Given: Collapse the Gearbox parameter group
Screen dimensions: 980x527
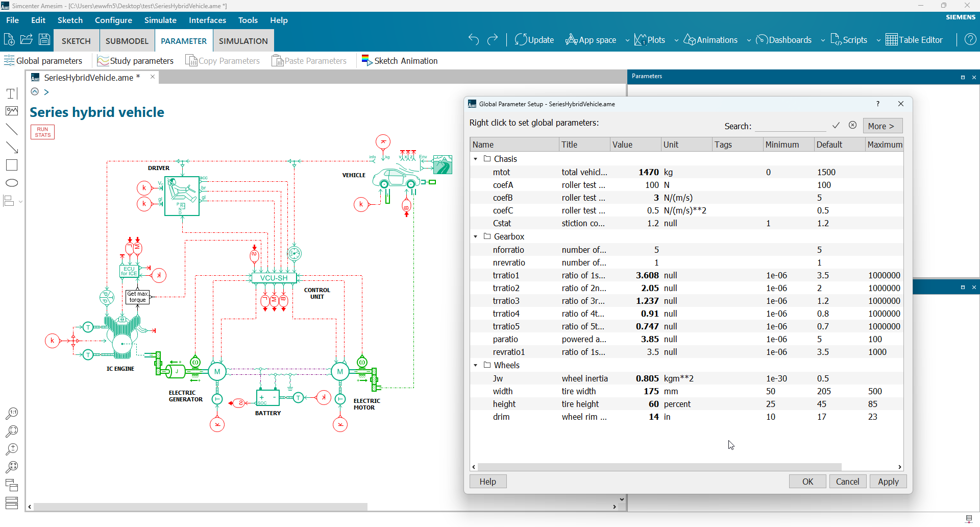Looking at the screenshot, I should pos(476,236).
